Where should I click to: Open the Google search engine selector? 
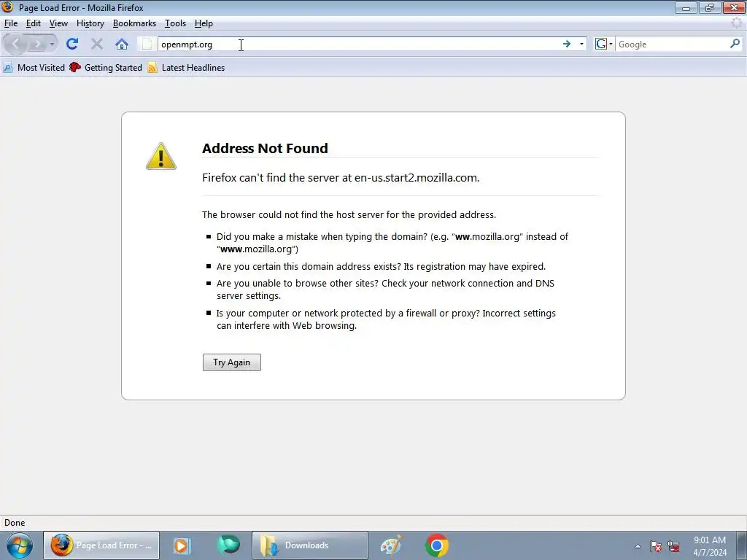click(604, 44)
